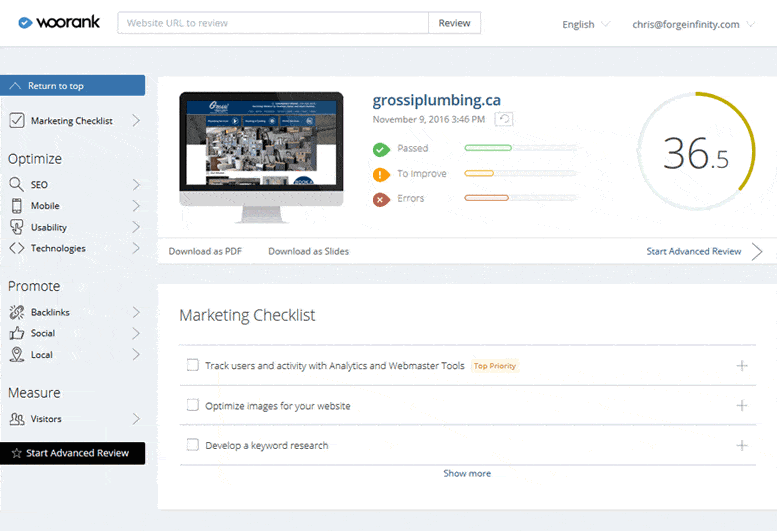
Task: Check the Optimize images for your website box
Action: [x=193, y=405]
